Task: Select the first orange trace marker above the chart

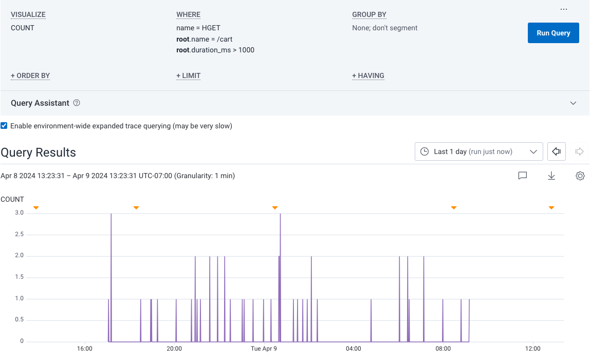Action: click(36, 207)
